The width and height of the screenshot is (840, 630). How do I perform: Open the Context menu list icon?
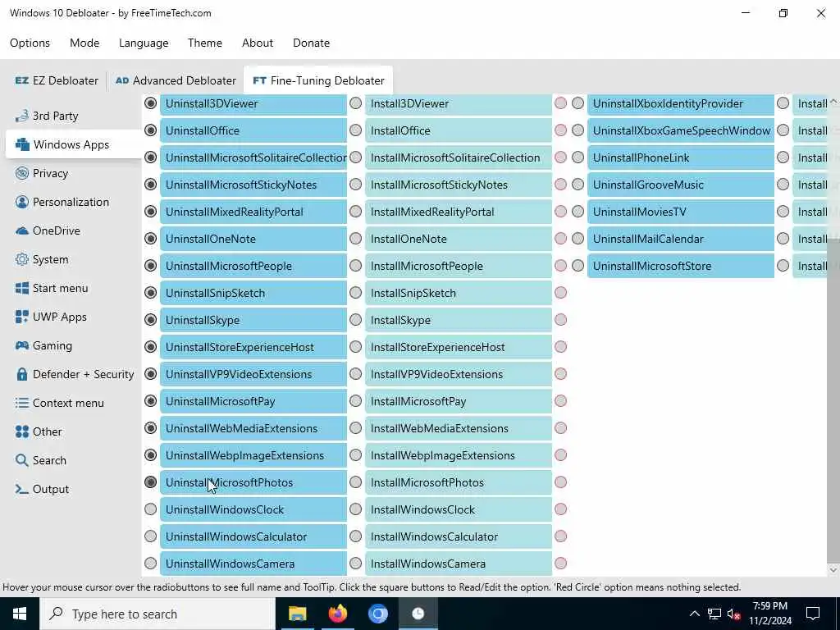[22, 403]
